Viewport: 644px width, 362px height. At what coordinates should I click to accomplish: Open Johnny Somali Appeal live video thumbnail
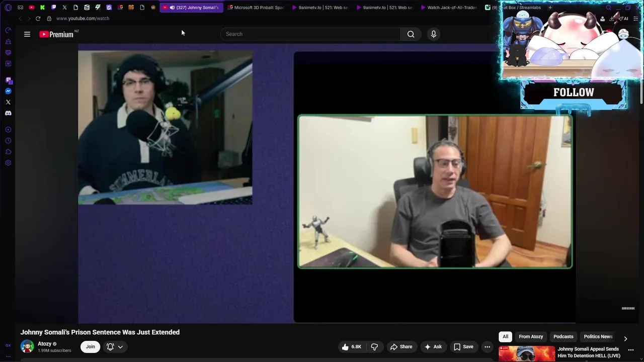pyautogui.click(x=527, y=354)
